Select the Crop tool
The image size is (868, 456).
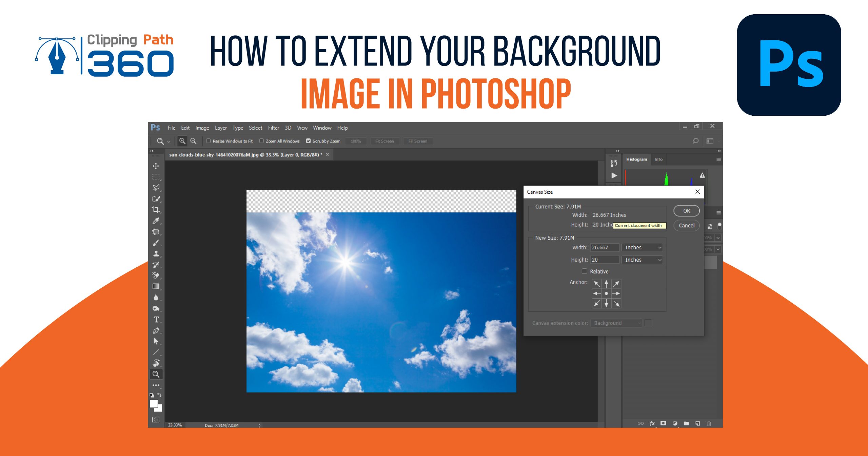pos(156,210)
